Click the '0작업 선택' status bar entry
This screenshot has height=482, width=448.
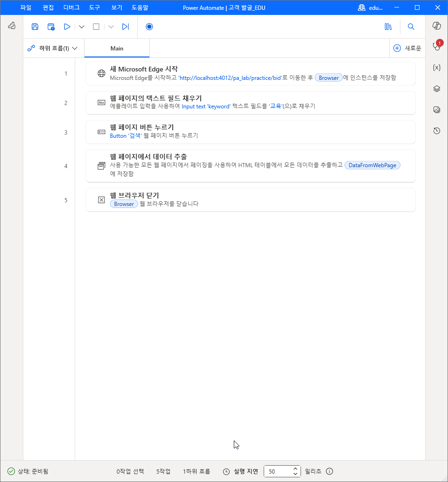[x=130, y=471]
